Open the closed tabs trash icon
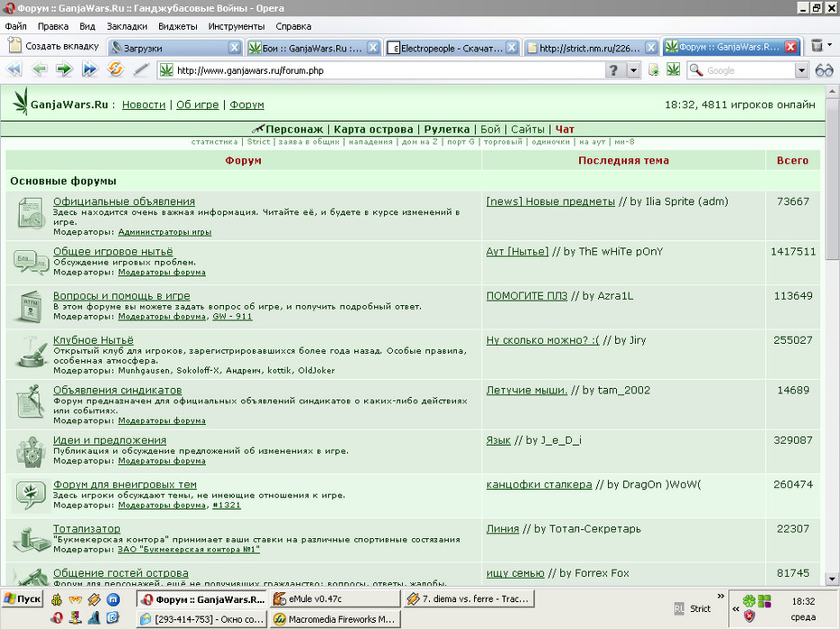 click(x=817, y=45)
